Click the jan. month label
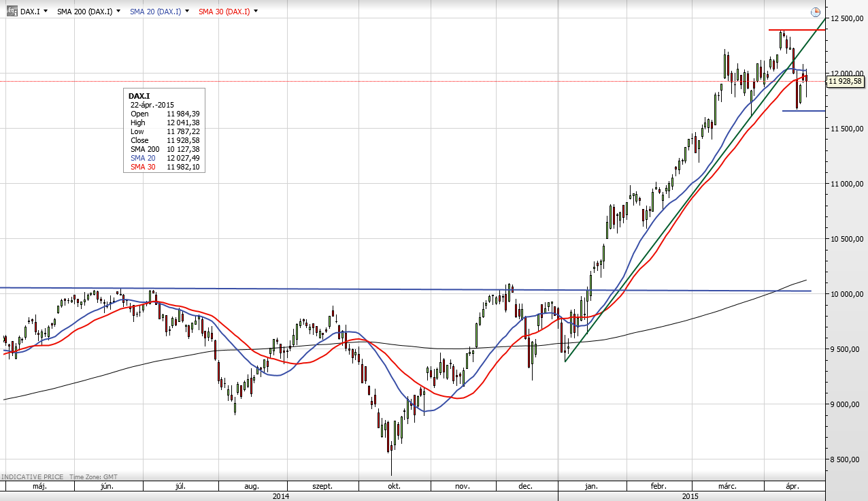 pyautogui.click(x=591, y=486)
